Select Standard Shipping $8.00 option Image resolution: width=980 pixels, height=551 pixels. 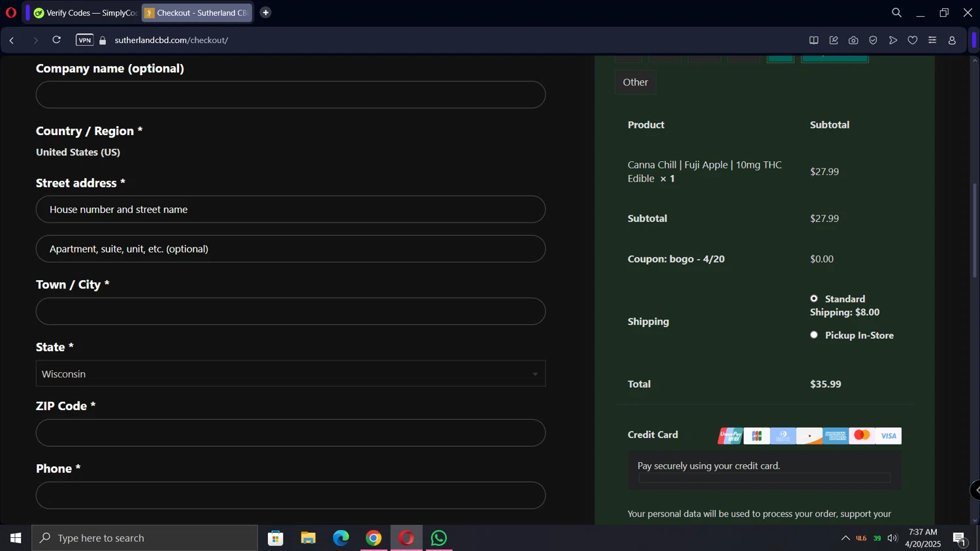tap(814, 298)
